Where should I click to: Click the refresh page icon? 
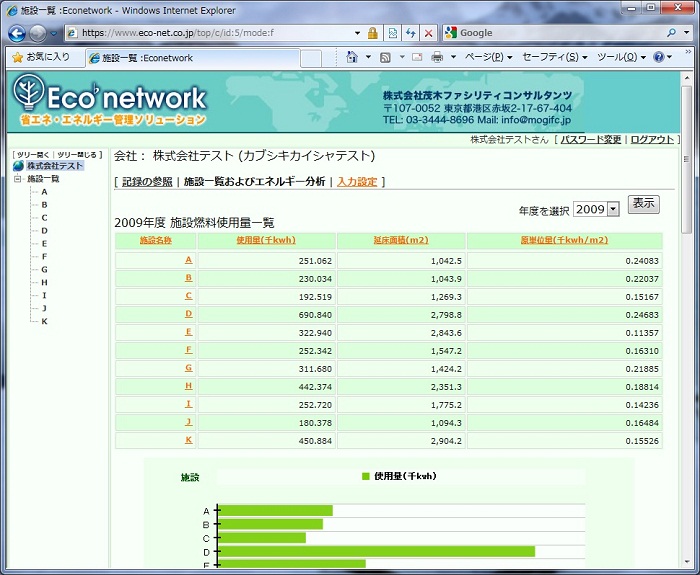click(x=410, y=33)
